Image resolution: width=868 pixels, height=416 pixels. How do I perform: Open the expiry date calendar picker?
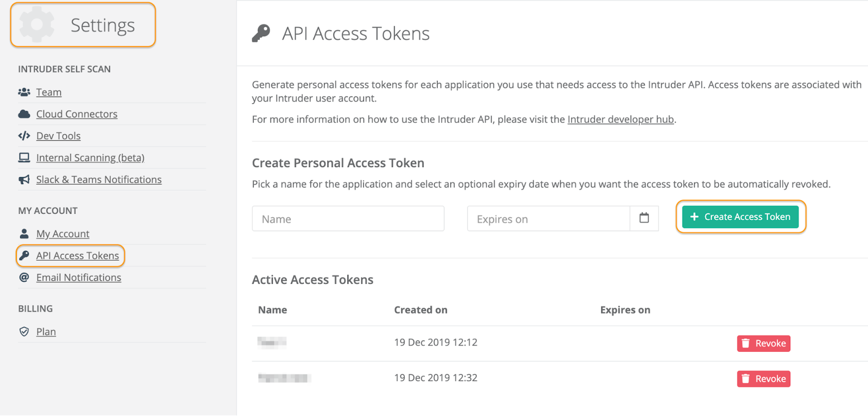644,218
